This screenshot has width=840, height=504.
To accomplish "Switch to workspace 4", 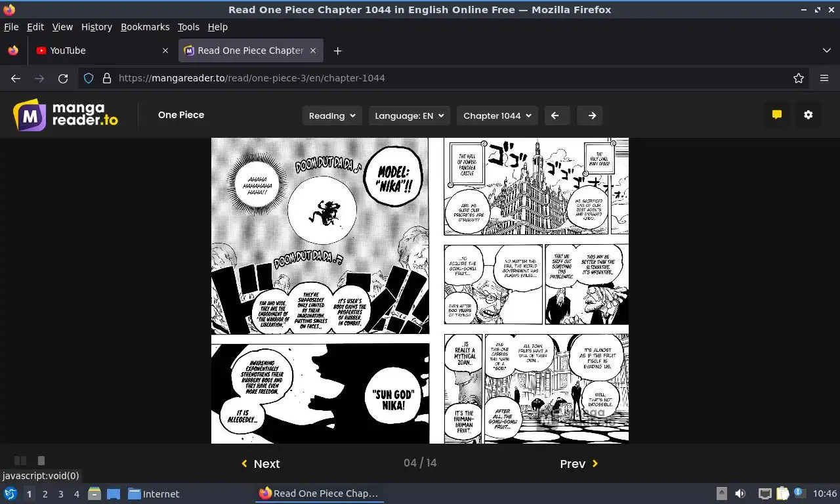I will (77, 493).
